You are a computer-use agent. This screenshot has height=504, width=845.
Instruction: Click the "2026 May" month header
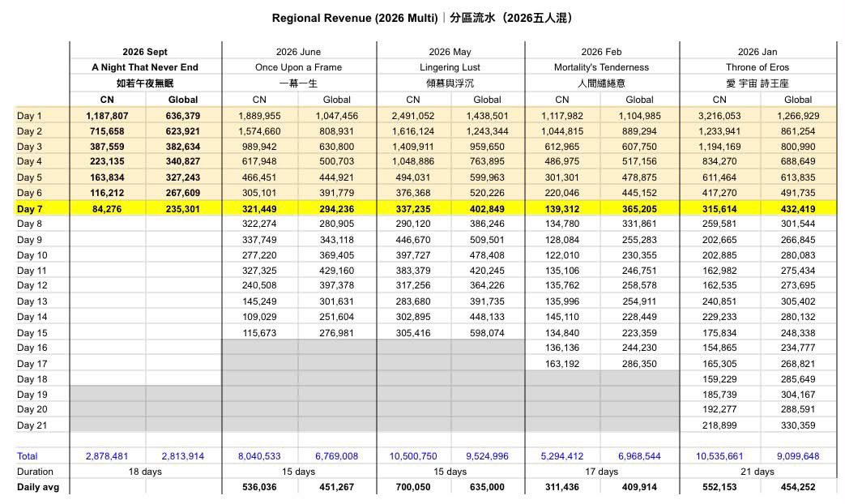pyautogui.click(x=450, y=52)
